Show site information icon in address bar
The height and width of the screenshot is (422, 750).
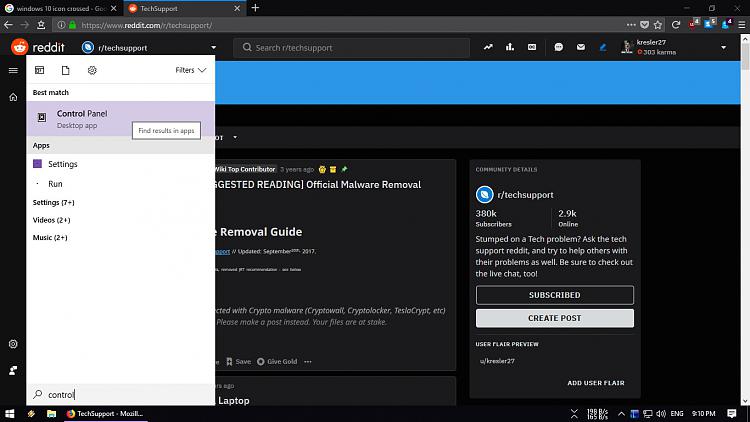[61, 25]
